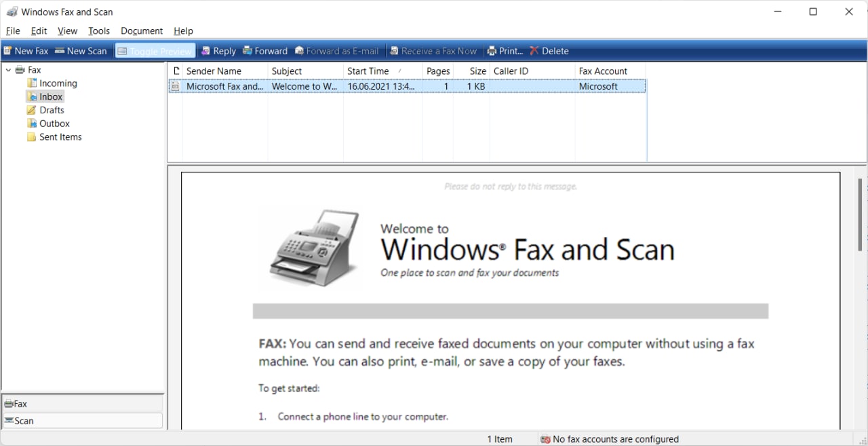Click the '1 Item' status bar text
Viewport: 868px width, 446px height.
click(500, 439)
